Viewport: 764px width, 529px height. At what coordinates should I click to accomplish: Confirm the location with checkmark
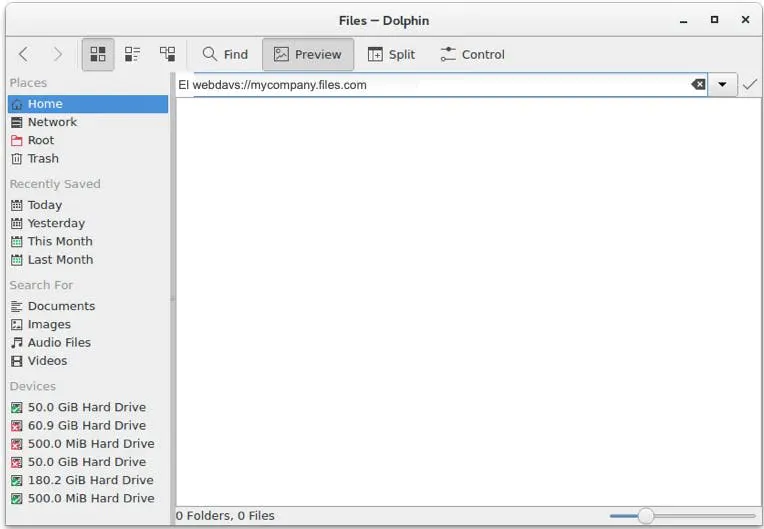(750, 85)
